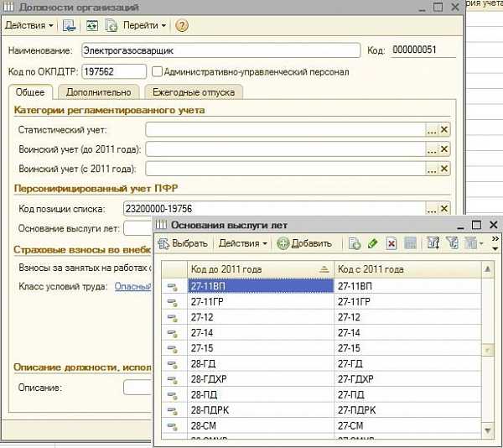Open the Перейти dropdown menu
This screenshot has height=448, width=503.
(144, 25)
